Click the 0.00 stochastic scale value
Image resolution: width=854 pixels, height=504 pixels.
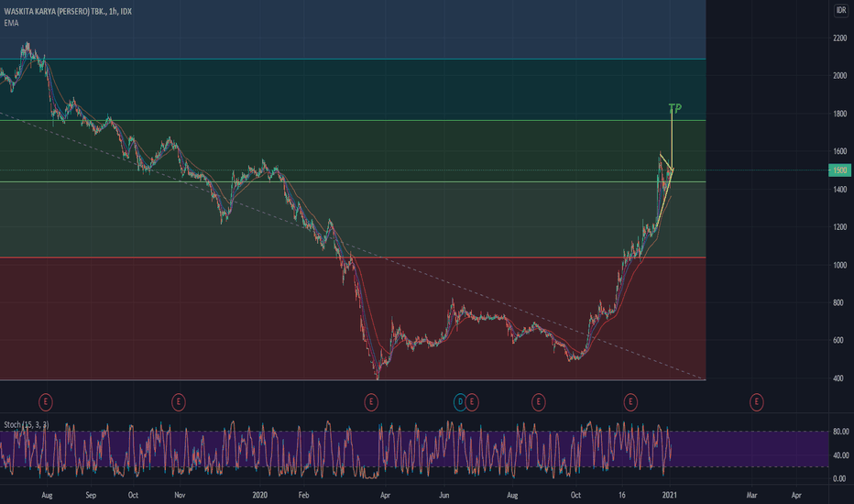tap(840, 479)
